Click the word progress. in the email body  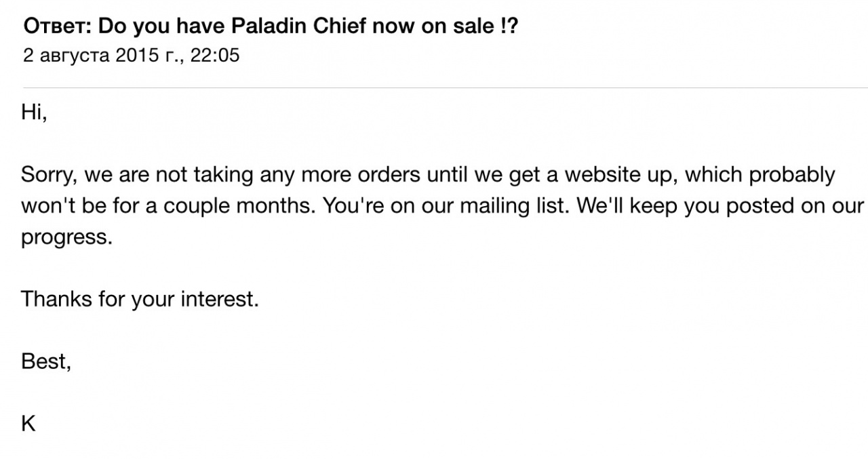(x=66, y=239)
